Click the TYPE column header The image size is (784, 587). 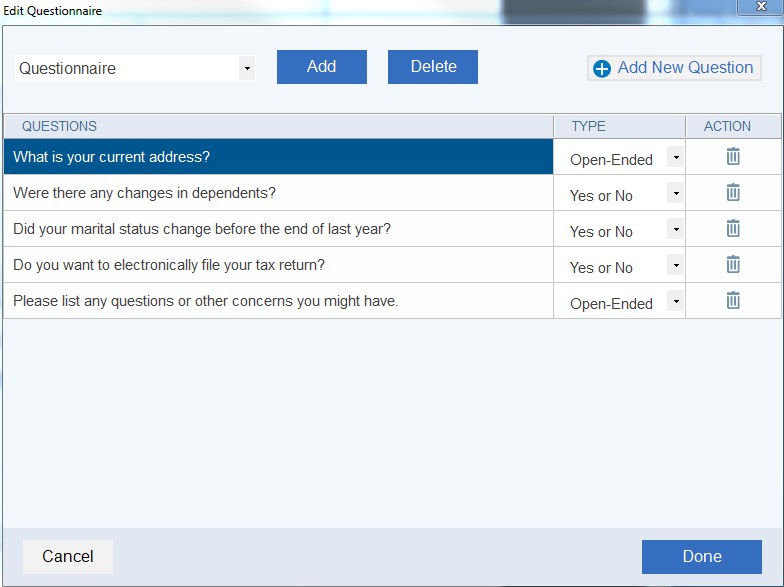(x=619, y=126)
